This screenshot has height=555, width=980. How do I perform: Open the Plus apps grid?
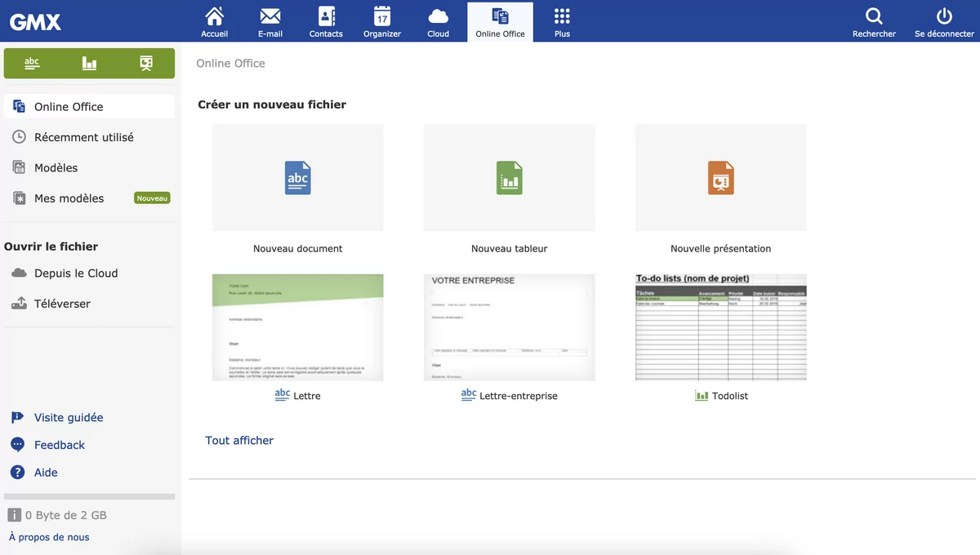coord(562,22)
